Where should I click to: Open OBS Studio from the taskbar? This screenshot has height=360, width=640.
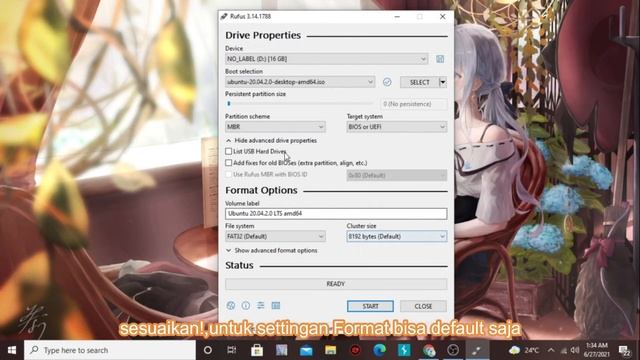[x=453, y=350]
